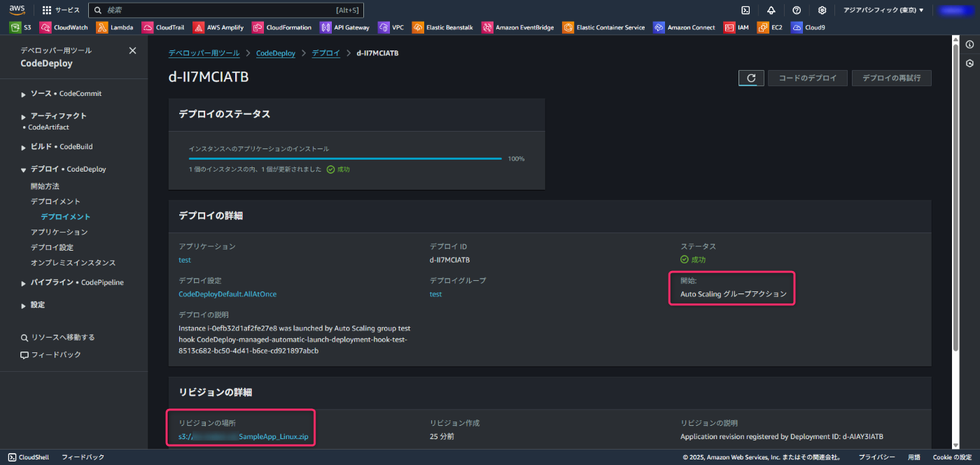Refresh the deployment details
Viewport: 980px width, 465px height.
751,78
